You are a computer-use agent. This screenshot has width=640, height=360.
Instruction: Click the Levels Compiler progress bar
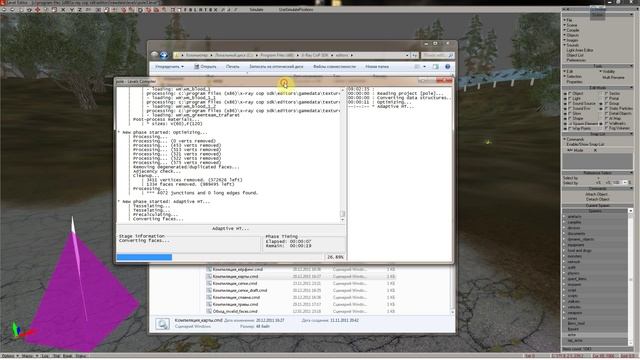tap(220, 257)
